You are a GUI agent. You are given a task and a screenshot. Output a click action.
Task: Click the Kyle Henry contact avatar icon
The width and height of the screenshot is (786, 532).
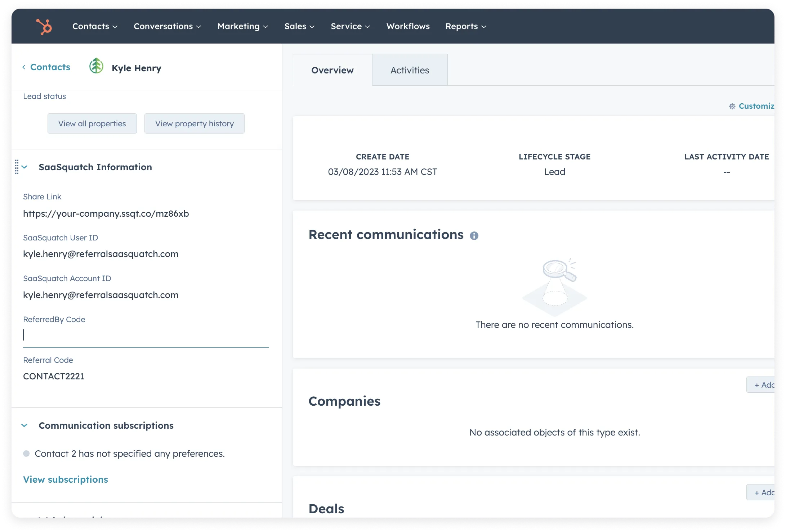[x=96, y=66]
